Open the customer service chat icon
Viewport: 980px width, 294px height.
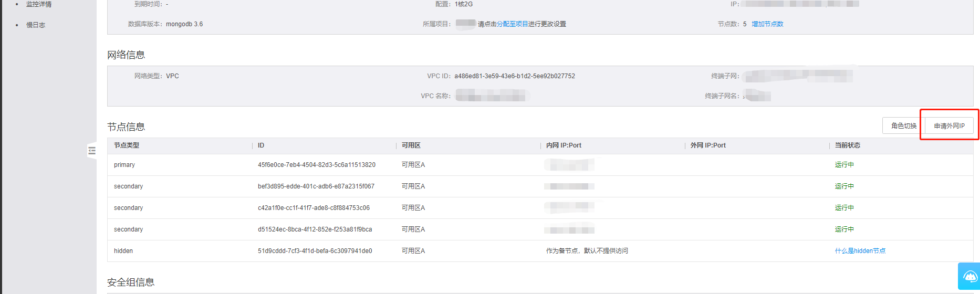(969, 276)
